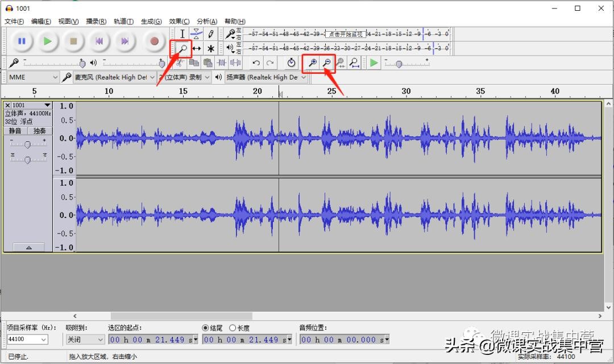Pick the Draw pencil tool
Screen dimensions: 614x364
211,34
